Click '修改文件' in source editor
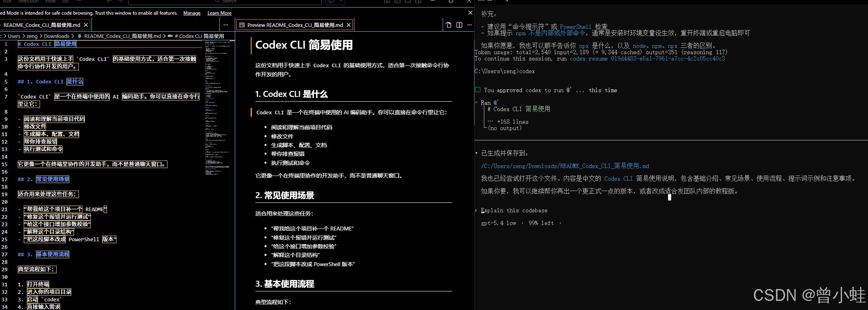The height and width of the screenshot is (310, 868). pyautogui.click(x=35, y=127)
